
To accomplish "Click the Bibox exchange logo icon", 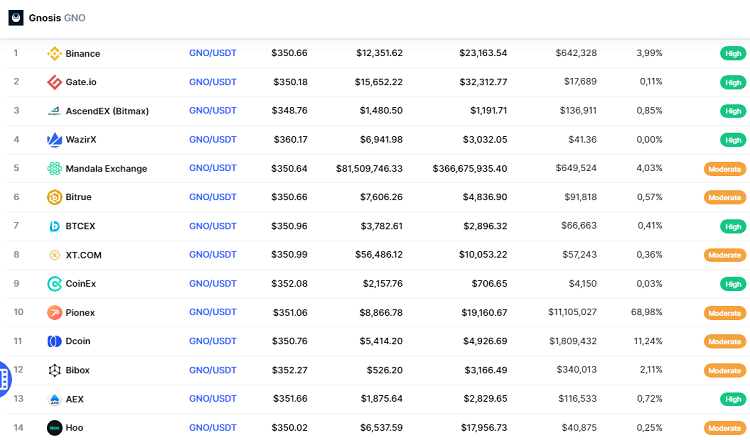I will tap(55, 371).
